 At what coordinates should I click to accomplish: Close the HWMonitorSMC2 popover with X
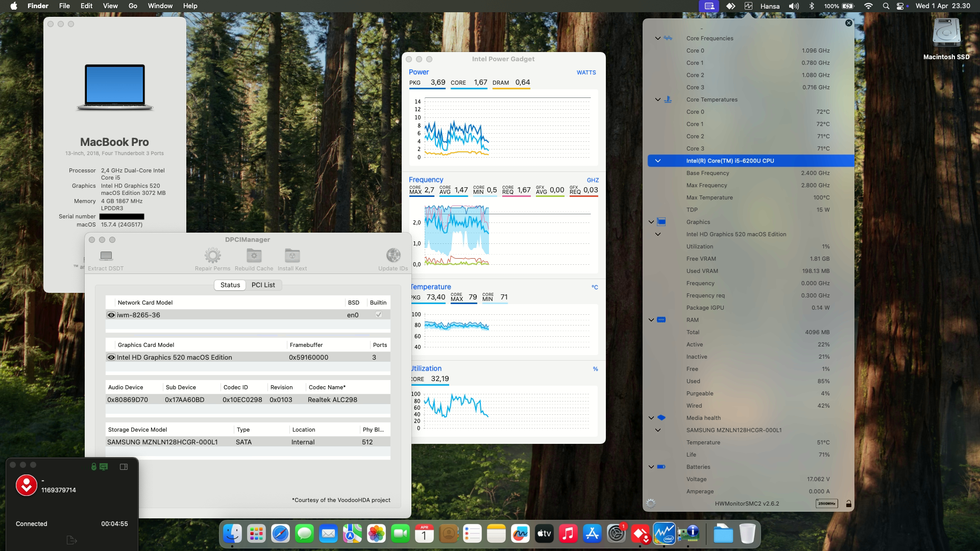(849, 23)
